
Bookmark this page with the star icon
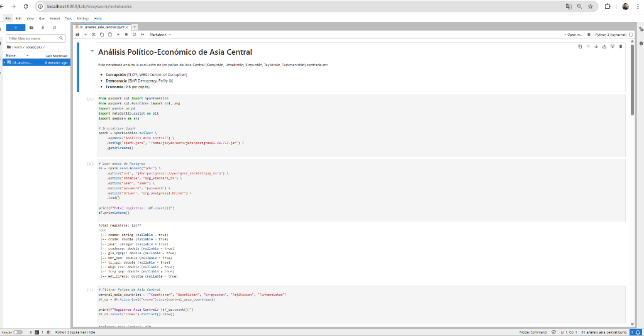pyautogui.click(x=590, y=6)
